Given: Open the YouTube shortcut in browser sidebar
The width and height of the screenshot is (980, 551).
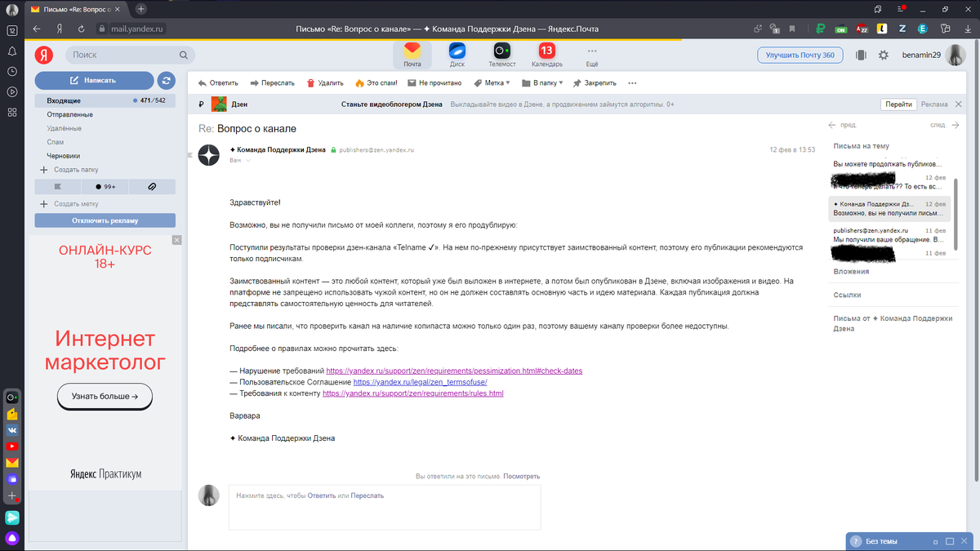Looking at the screenshot, I should click(x=12, y=447).
